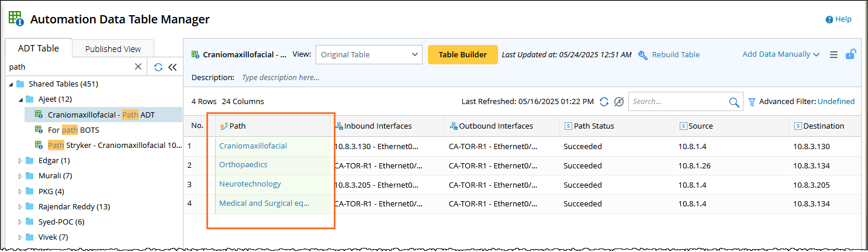This screenshot has width=868, height=252.
Task: Collapse the left pane with double chevron
Action: (x=172, y=67)
